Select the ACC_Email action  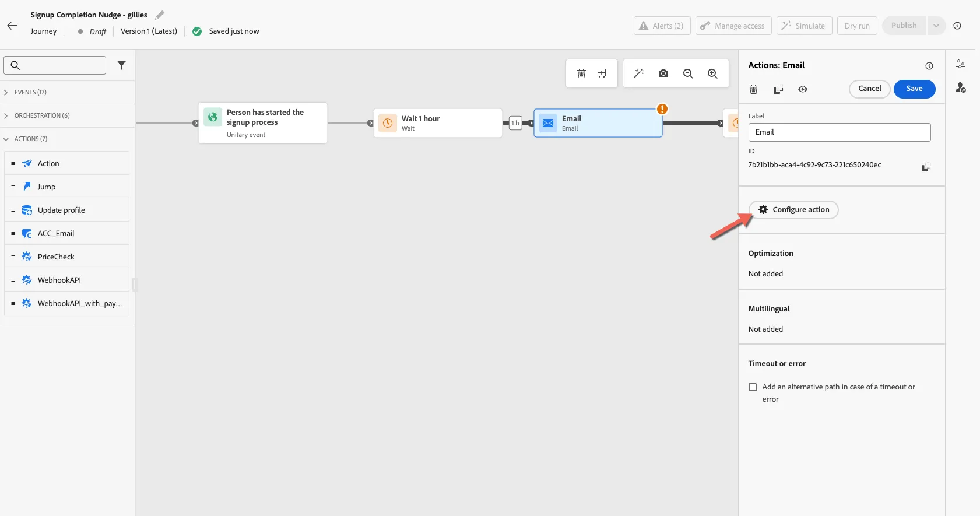coord(66,233)
